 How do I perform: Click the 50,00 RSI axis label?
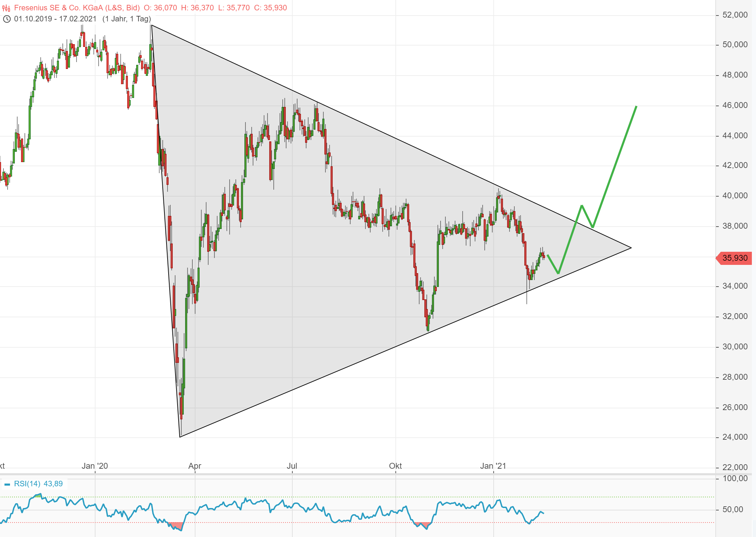[x=733, y=510]
